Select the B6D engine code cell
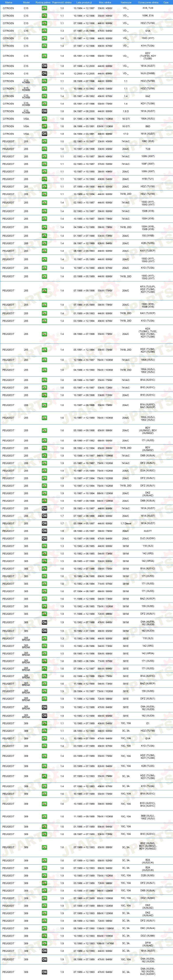 [148, 126]
